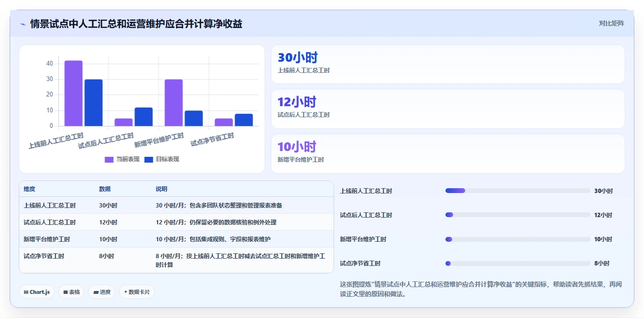The width and height of the screenshot is (644, 318).
Task: Click the progress bar for 试点净节省工时
Action: (x=518, y=263)
